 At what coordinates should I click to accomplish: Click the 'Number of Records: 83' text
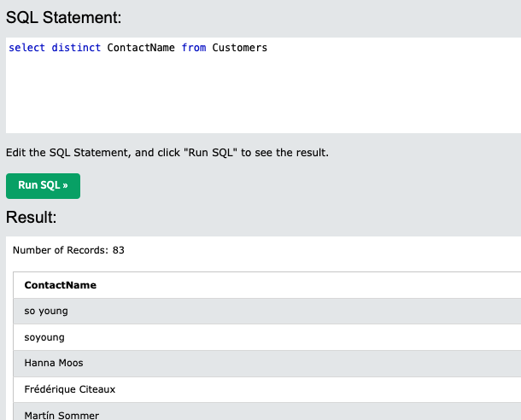(68, 250)
